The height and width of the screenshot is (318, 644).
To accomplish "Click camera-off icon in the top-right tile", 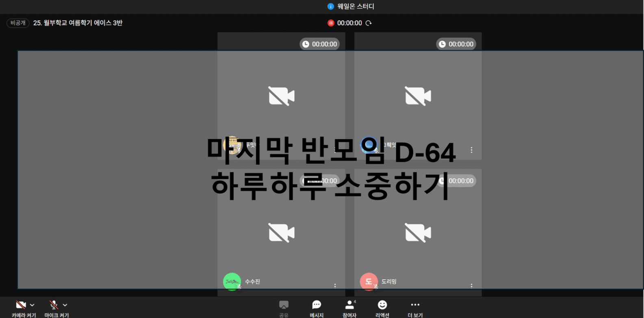I will [418, 96].
